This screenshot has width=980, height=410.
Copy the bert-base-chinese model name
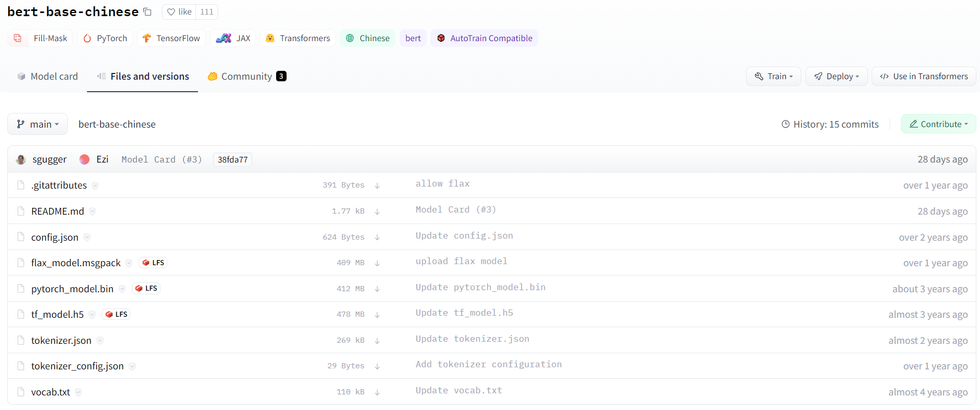(147, 12)
